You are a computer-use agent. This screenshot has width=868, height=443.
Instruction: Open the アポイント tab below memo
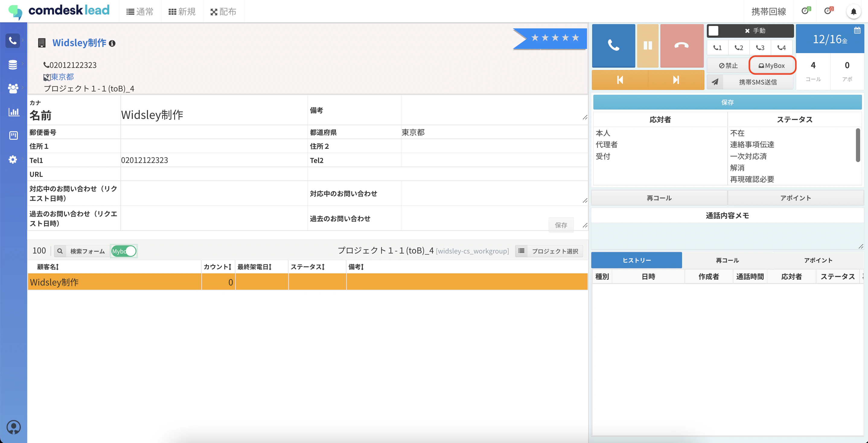coord(818,260)
